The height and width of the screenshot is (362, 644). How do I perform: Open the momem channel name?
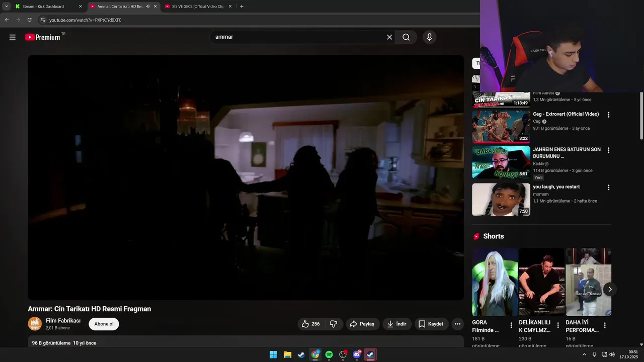click(541, 194)
